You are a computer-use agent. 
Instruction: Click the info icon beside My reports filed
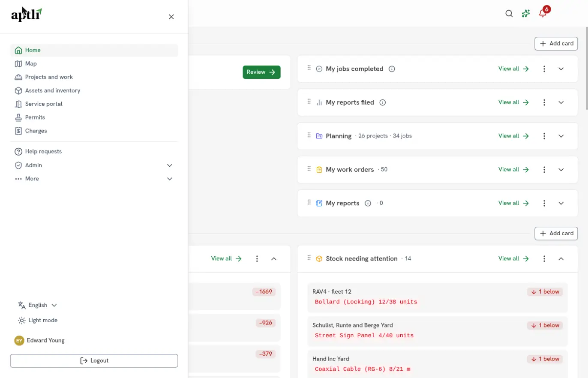pyautogui.click(x=383, y=102)
